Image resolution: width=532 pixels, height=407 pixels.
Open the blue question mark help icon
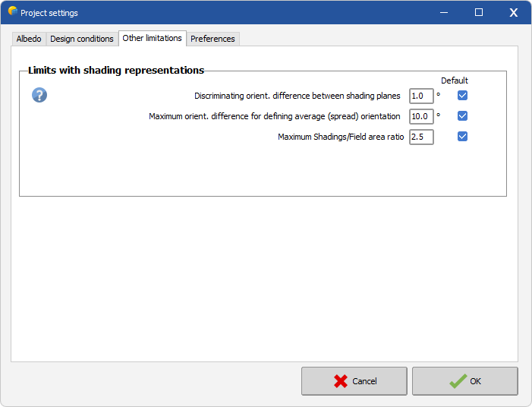click(39, 95)
